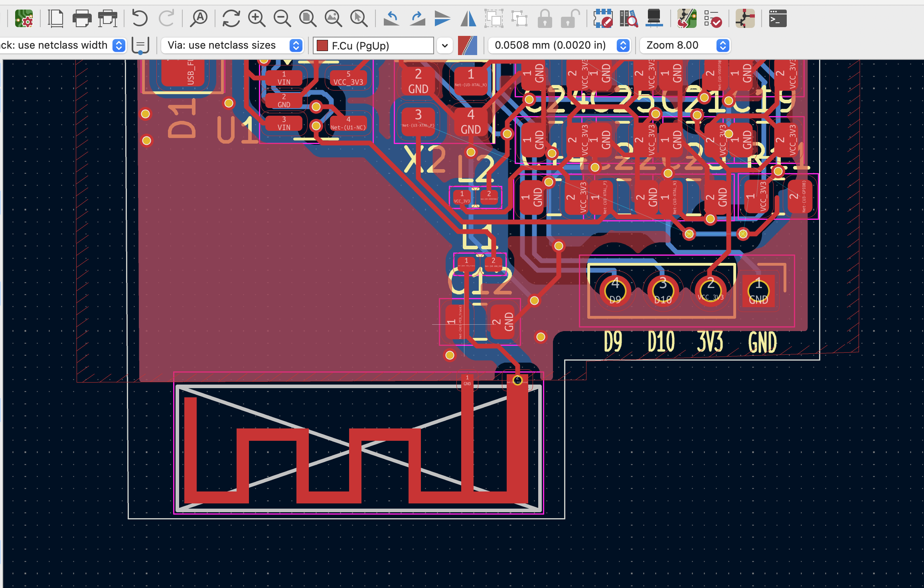The width and height of the screenshot is (924, 588).
Task: Select X2 pad 4 GND
Action: pos(471,121)
